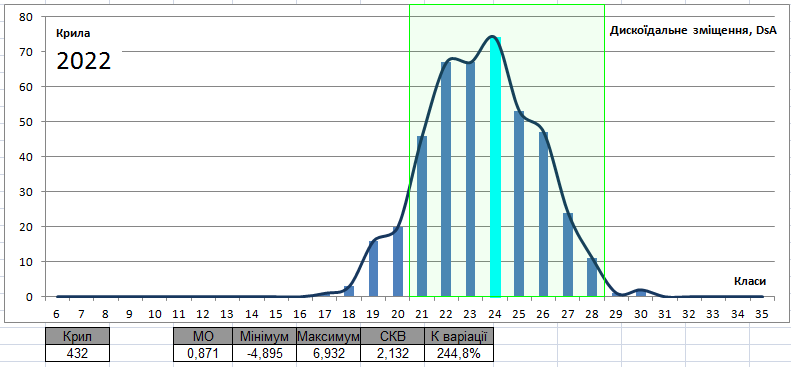This screenshot has height=367, width=791.
Task: Click the y-axis label 50
Action: (x=26, y=121)
